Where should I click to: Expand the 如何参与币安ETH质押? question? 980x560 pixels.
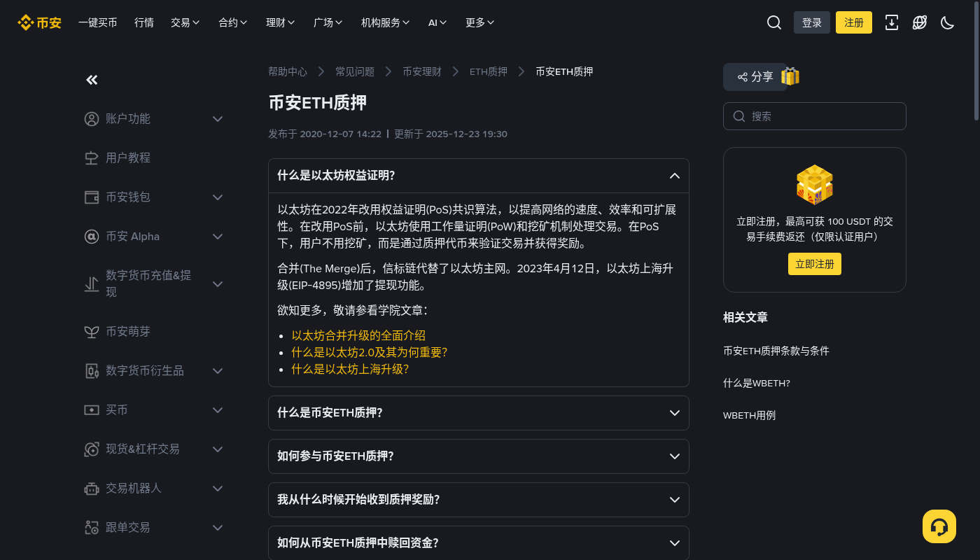coord(479,456)
